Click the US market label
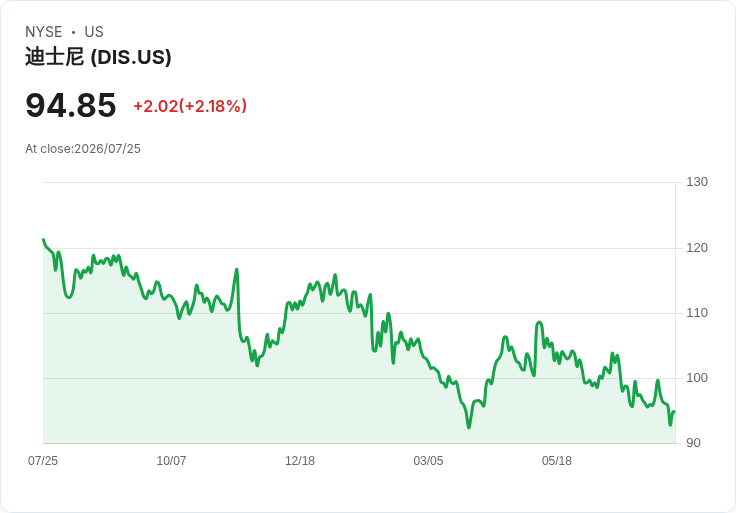The width and height of the screenshot is (736, 513). (x=94, y=32)
